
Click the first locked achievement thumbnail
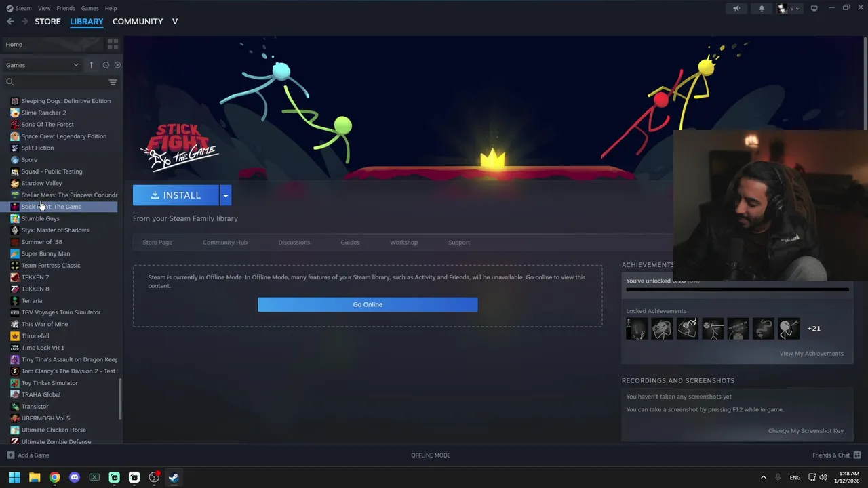(x=637, y=328)
